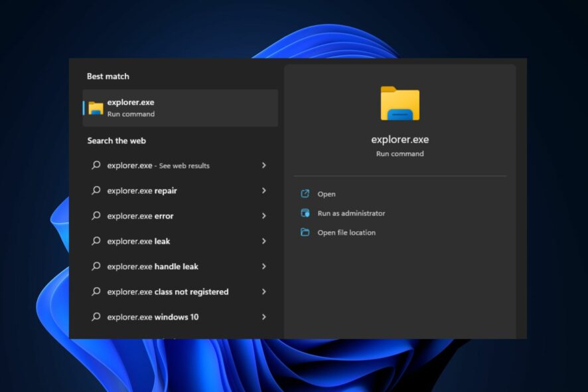Screen dimensions: 588x392
Task: Click the 'Best match' heading
Action: tap(108, 76)
